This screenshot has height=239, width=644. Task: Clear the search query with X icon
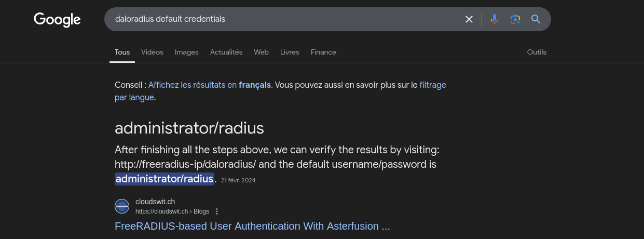(469, 19)
